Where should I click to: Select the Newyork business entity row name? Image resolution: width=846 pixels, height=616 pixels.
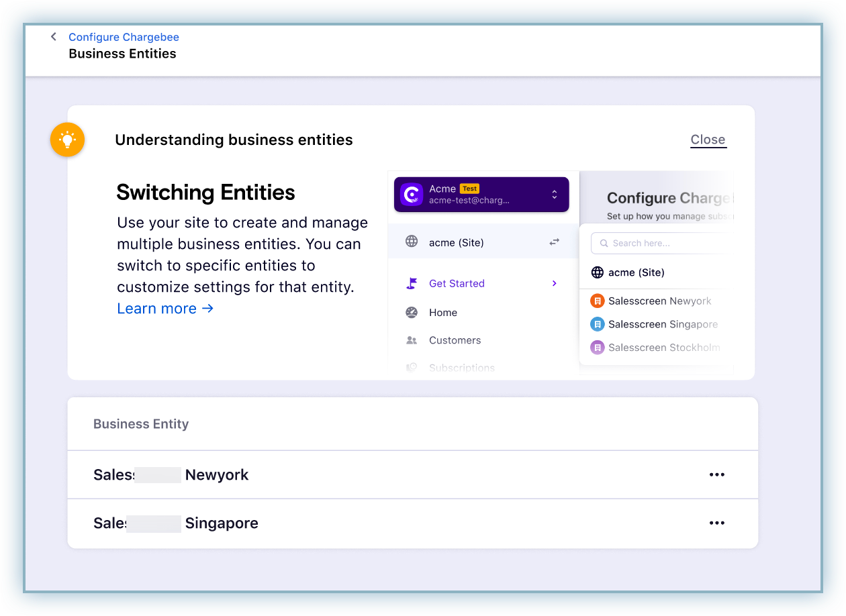click(171, 474)
